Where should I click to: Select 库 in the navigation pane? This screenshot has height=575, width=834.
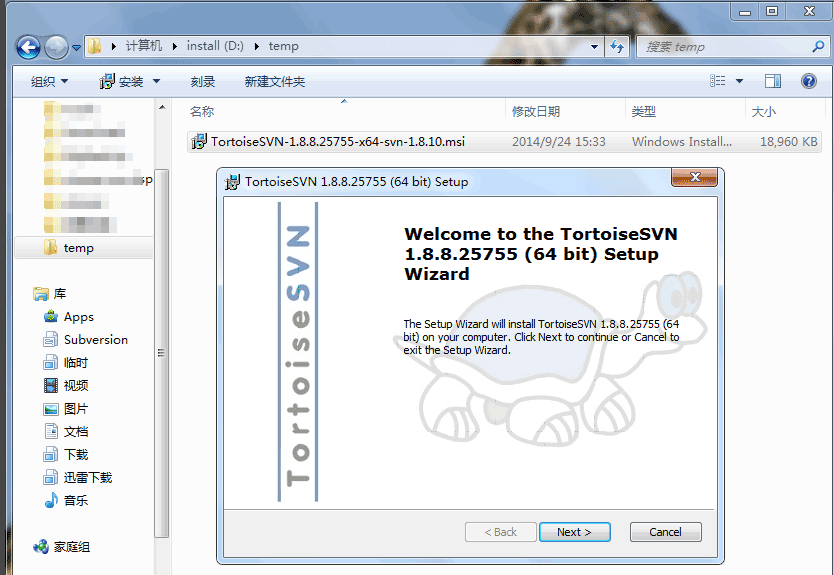click(60, 294)
